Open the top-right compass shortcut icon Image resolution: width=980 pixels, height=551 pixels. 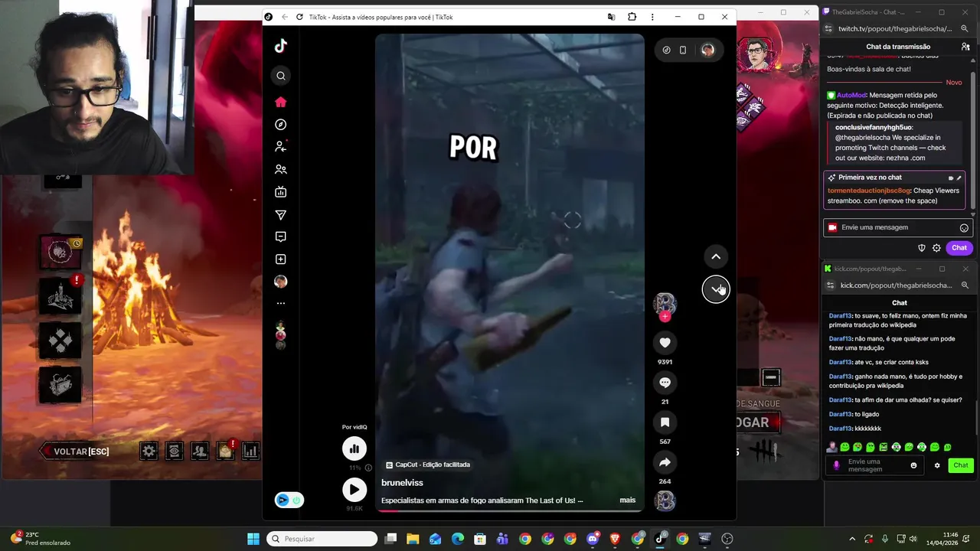point(666,50)
